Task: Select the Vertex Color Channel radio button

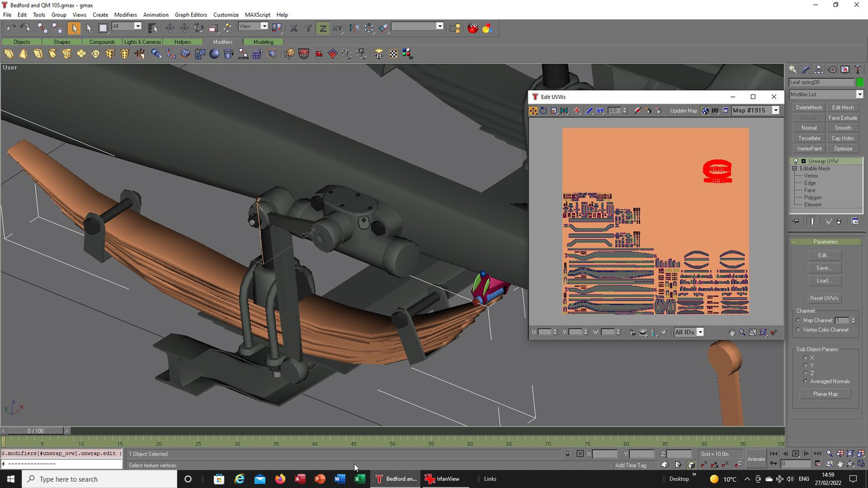Action: (x=799, y=330)
